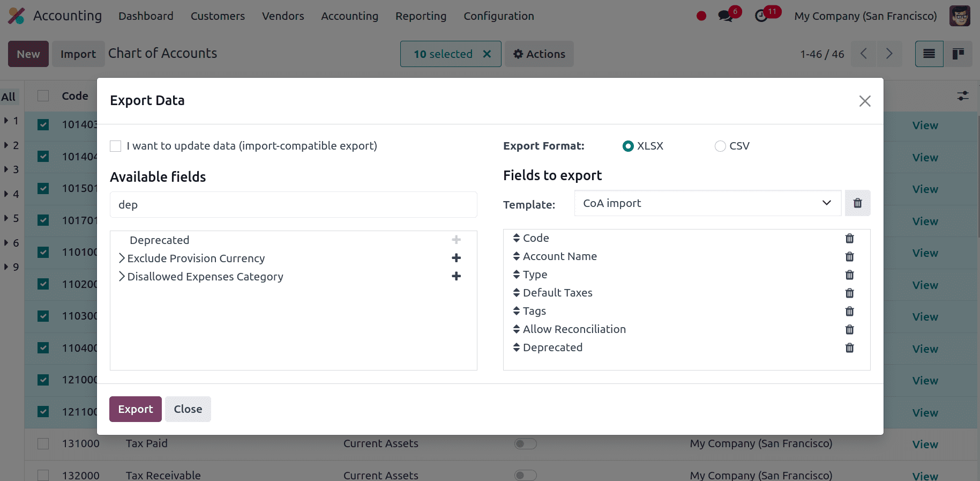980x481 pixels.
Task: Switch to kanban view
Action: tap(958, 54)
